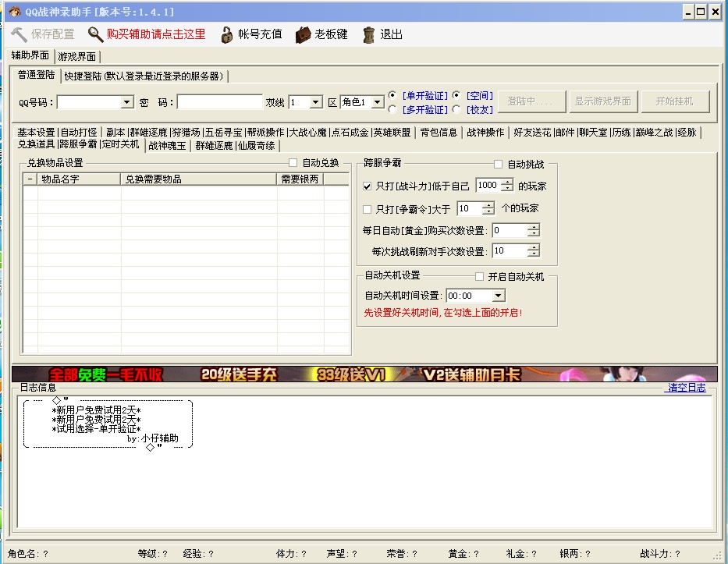728x564 pixels.
Task: Click by:小仔辅助 log text
Action: (x=153, y=438)
